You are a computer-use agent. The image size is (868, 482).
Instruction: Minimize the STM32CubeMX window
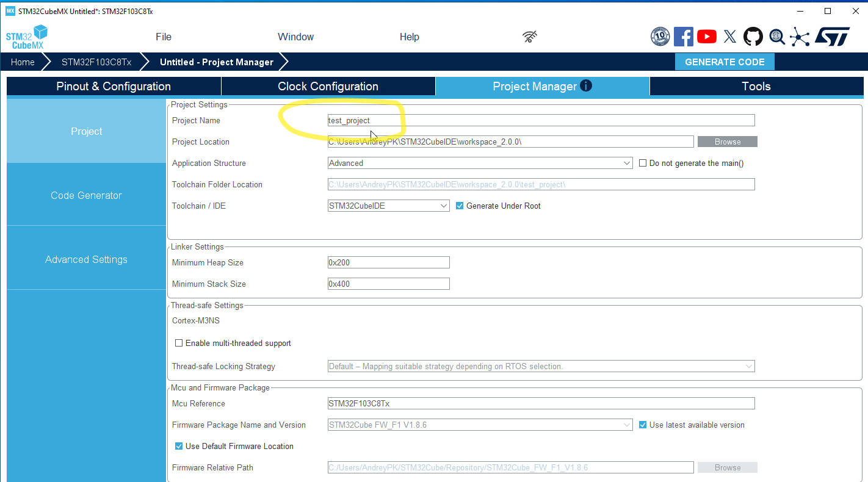point(800,11)
